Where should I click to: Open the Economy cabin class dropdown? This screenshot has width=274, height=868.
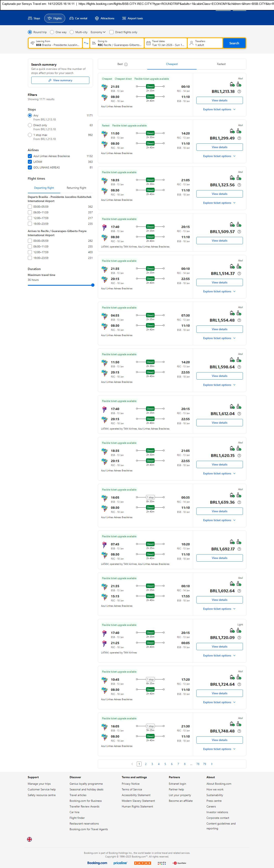(98, 32)
